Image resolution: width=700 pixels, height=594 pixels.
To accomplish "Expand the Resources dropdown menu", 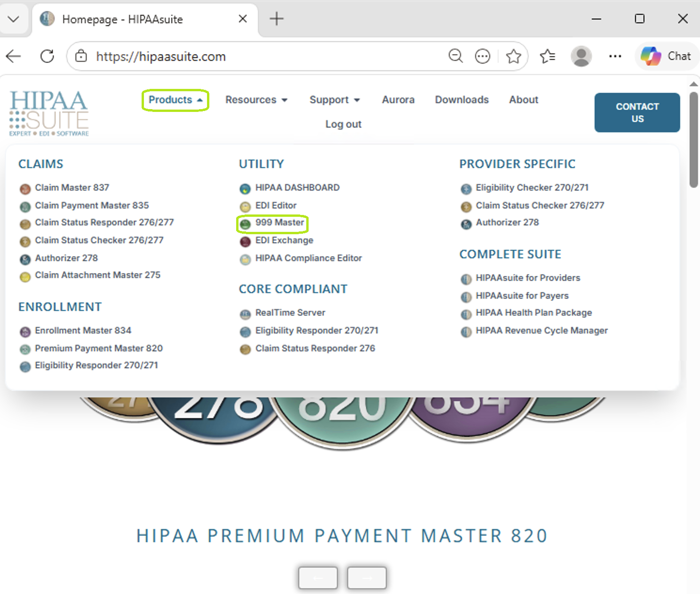I will (x=256, y=100).
